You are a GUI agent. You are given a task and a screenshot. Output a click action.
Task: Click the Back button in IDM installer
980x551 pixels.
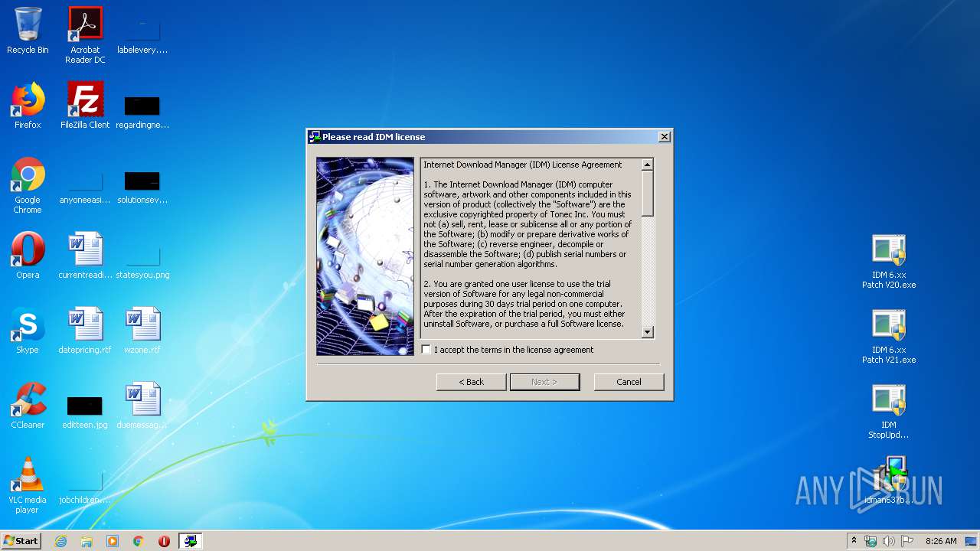471,382
